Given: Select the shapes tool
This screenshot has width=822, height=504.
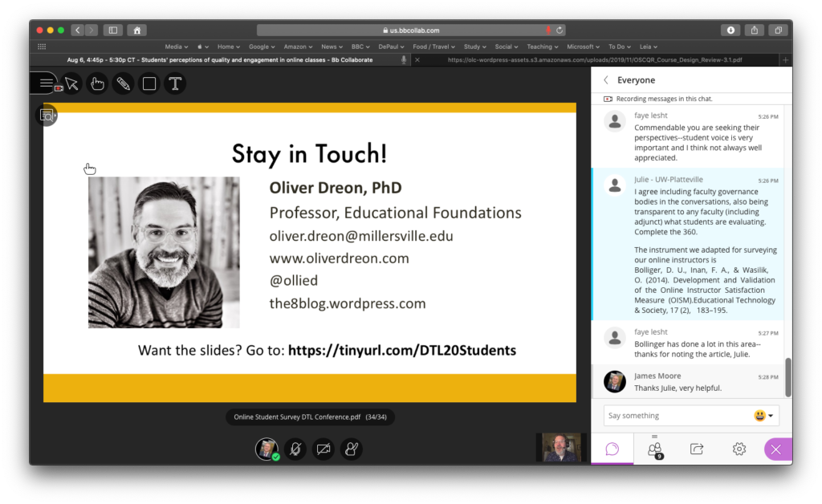Looking at the screenshot, I should coord(149,83).
